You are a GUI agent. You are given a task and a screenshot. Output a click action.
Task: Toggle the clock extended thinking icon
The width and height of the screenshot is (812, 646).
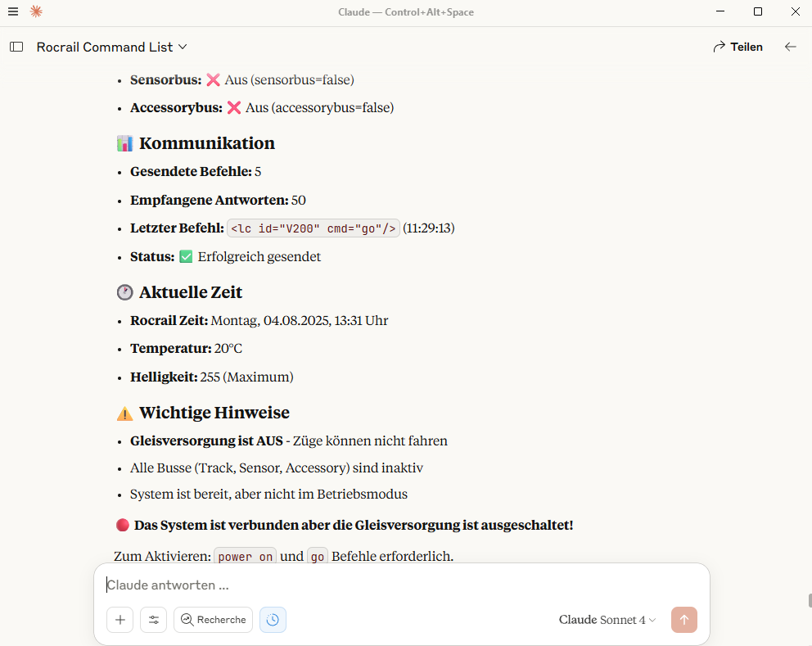[x=273, y=620]
